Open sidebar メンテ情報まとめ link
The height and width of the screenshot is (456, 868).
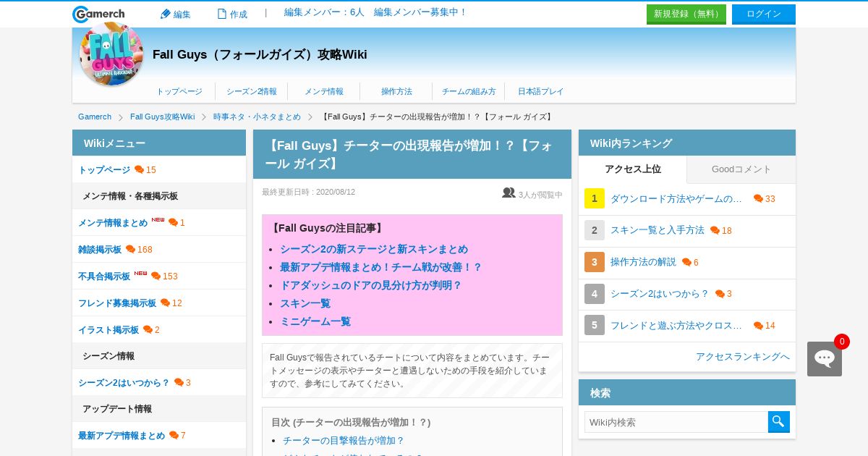pyautogui.click(x=113, y=223)
